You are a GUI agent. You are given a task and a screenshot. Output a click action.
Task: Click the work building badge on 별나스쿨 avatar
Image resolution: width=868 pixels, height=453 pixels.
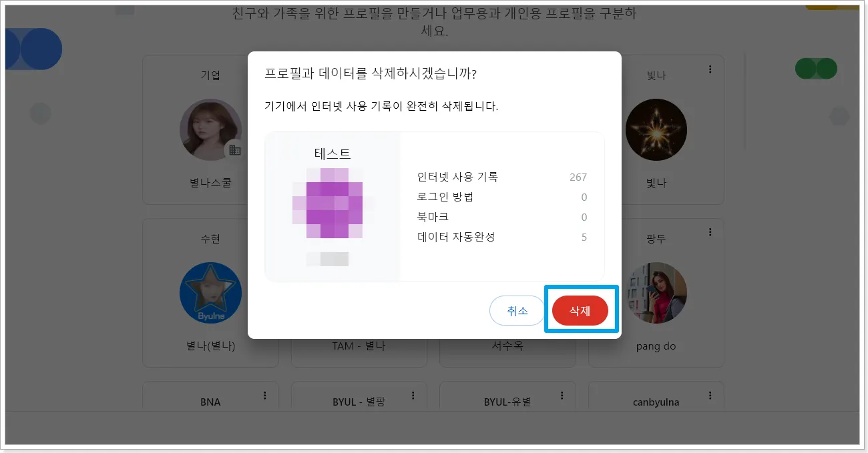(x=234, y=150)
